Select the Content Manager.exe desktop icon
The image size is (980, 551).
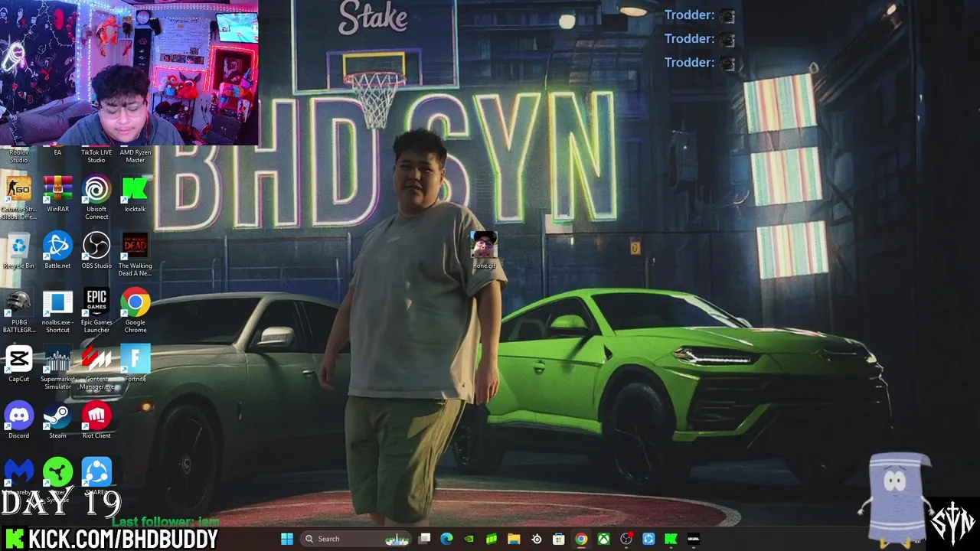(x=96, y=367)
